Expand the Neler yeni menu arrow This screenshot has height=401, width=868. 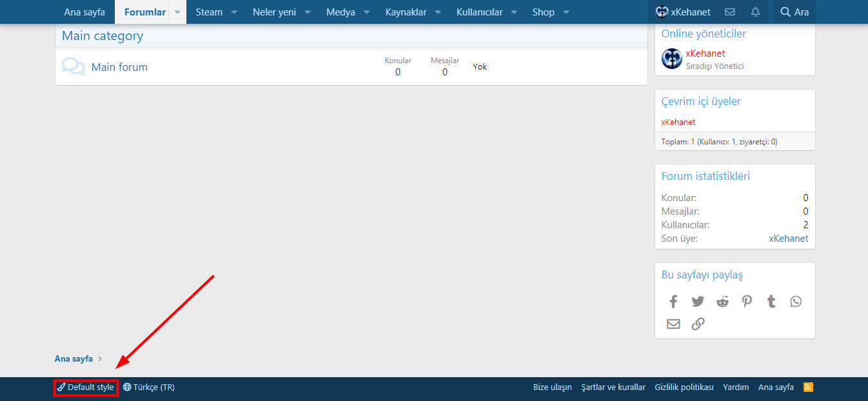[x=308, y=12]
